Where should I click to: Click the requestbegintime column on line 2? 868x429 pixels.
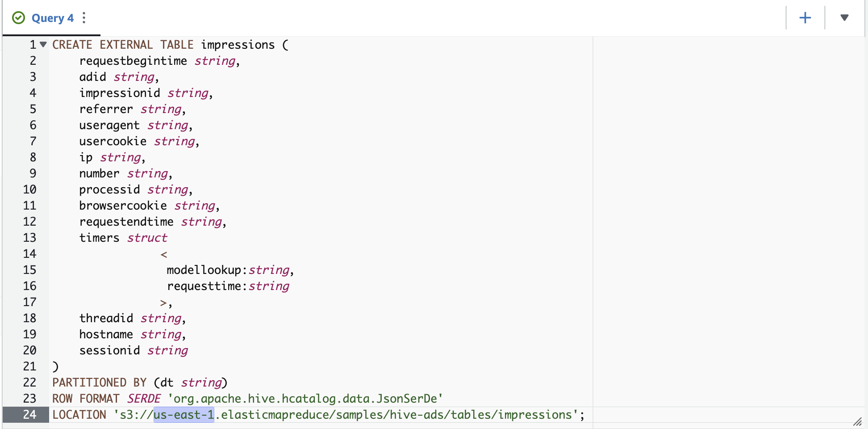(x=133, y=61)
